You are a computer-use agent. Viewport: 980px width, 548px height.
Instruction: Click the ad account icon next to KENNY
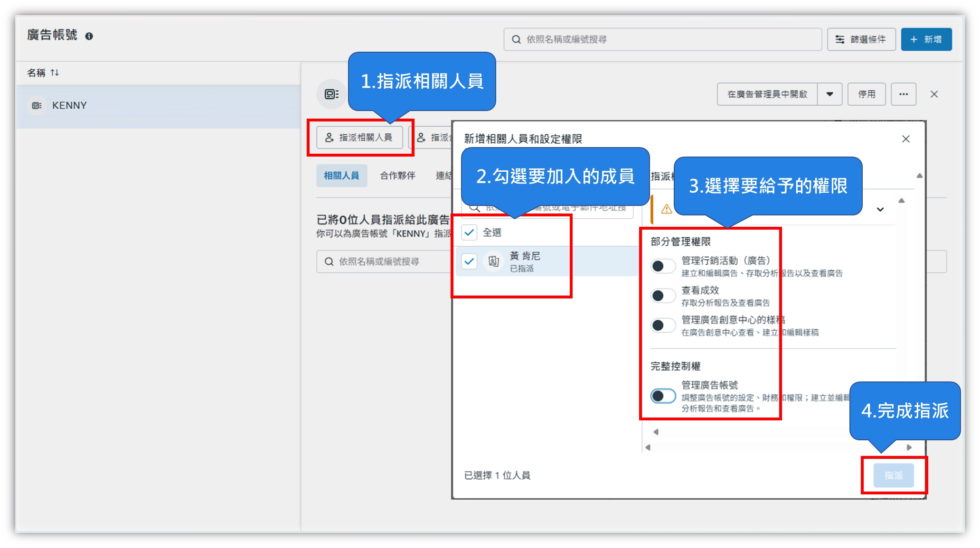(x=37, y=105)
